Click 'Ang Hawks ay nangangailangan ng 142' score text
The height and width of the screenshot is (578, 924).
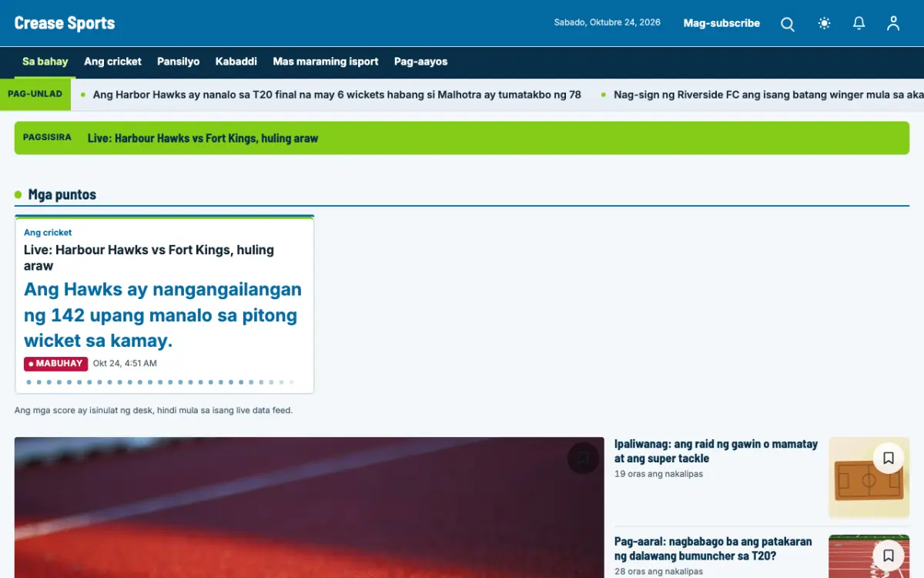pos(162,314)
